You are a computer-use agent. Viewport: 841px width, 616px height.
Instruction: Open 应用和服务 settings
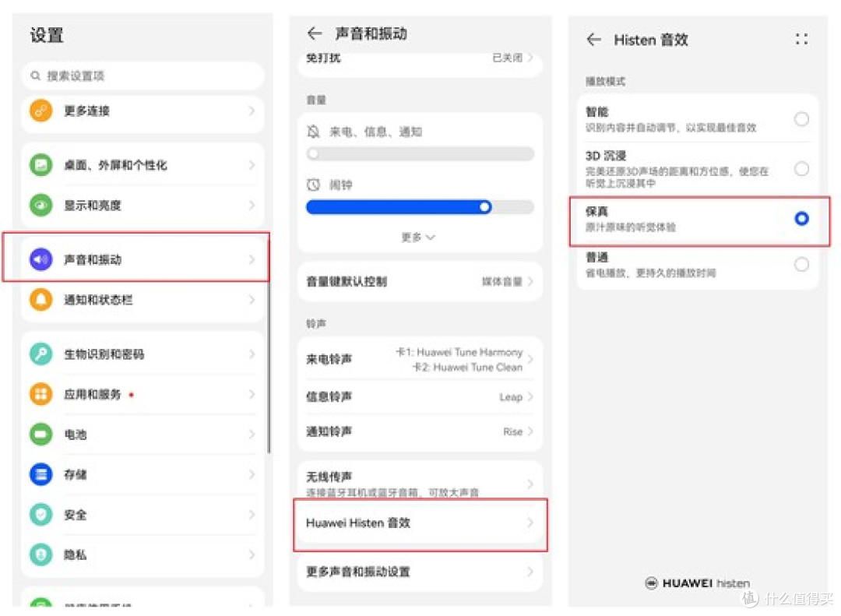pos(143,394)
